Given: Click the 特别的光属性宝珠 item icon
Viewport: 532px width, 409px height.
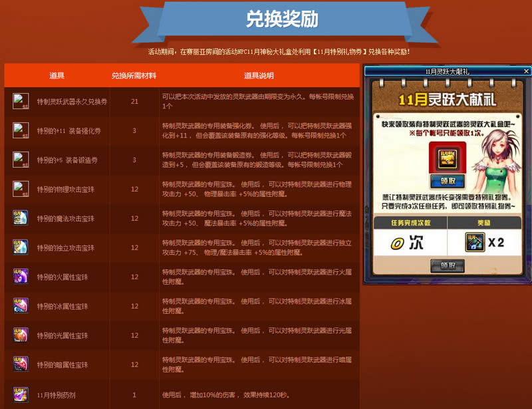Looking at the screenshot, I should [21, 335].
